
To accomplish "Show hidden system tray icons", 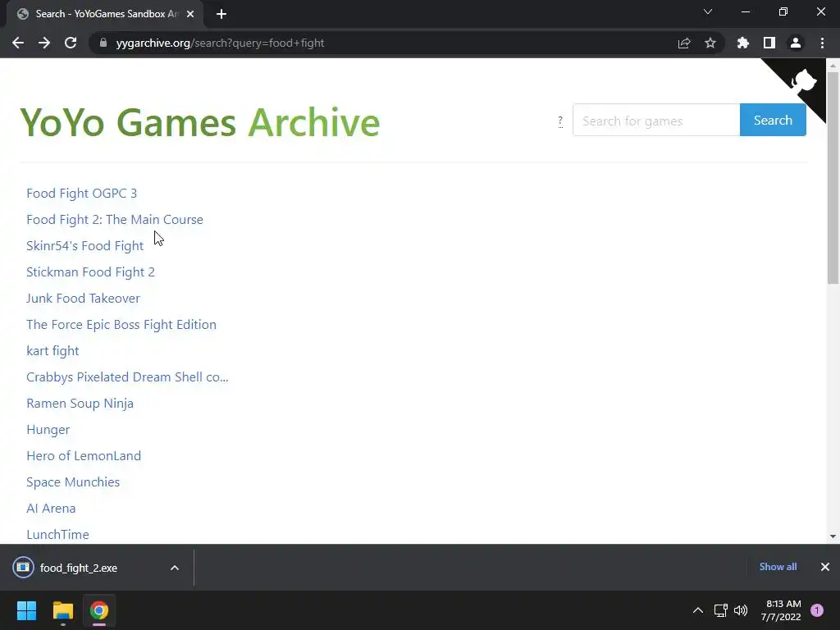I will click(698, 610).
